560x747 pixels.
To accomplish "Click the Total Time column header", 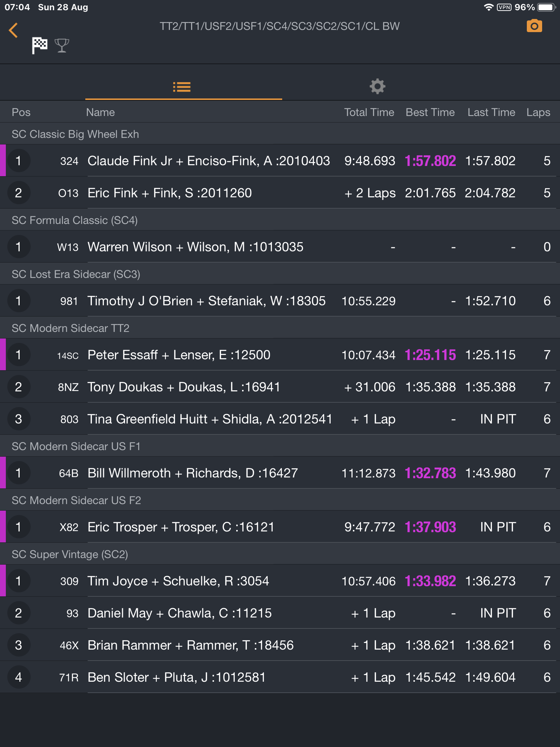I will [369, 112].
